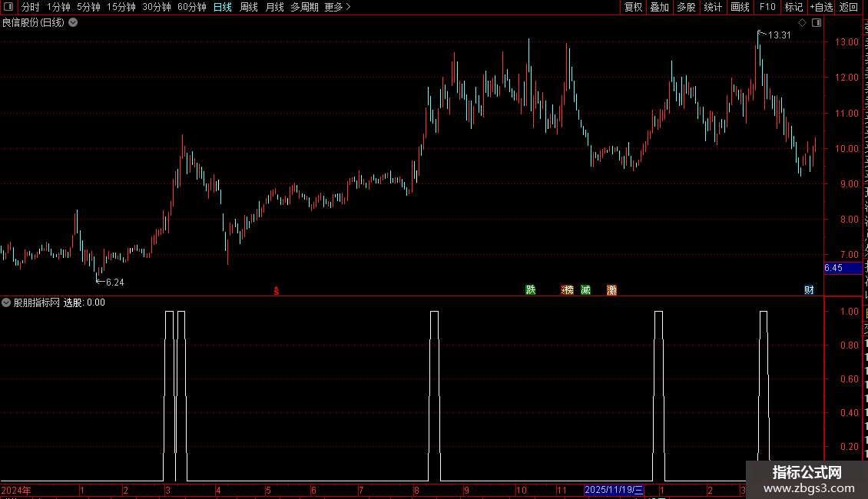Screen dimensions: 868x499
Task: Click the 6.24 low price label
Action: 114,283
